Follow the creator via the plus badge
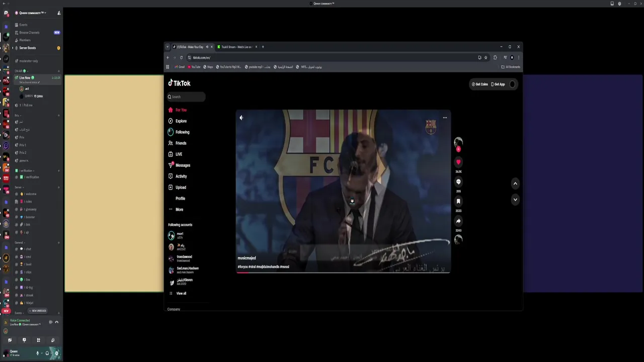The width and height of the screenshot is (644, 362). [458, 149]
